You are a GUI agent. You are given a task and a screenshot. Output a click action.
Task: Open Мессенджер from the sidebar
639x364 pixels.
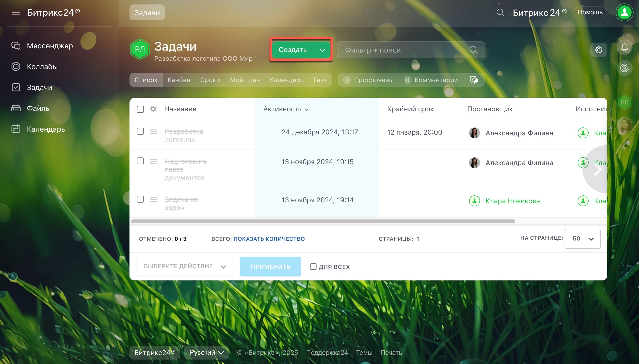click(x=42, y=46)
